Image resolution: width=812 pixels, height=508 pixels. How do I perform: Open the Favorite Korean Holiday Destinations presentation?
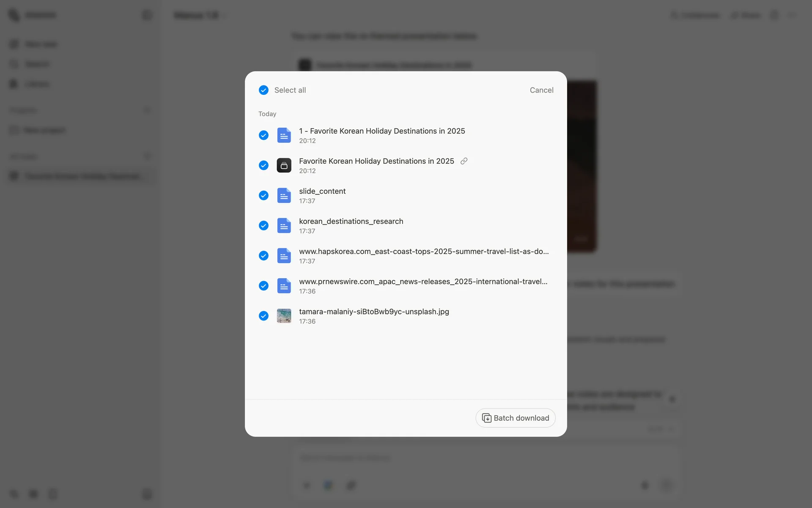376,161
